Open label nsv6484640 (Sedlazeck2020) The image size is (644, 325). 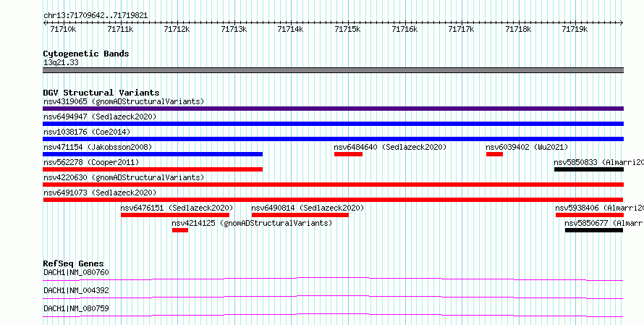[390, 147]
